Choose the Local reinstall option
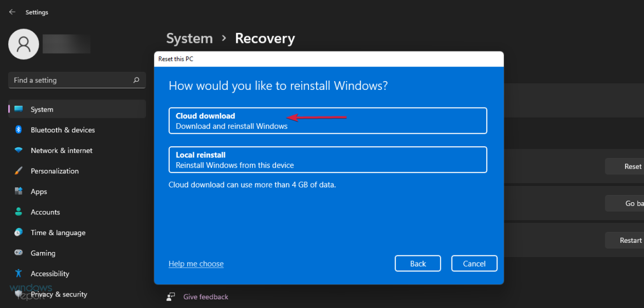Image resolution: width=644 pixels, height=308 pixels. (328, 159)
